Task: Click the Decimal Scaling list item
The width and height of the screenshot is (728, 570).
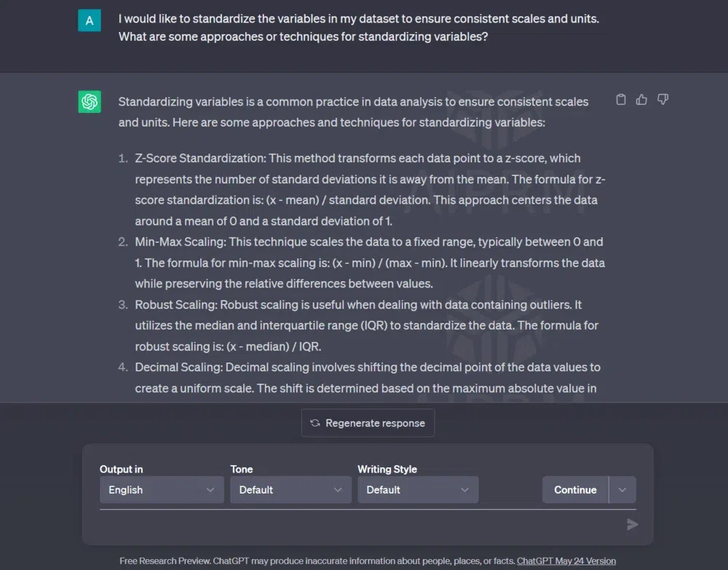Action: (365, 378)
